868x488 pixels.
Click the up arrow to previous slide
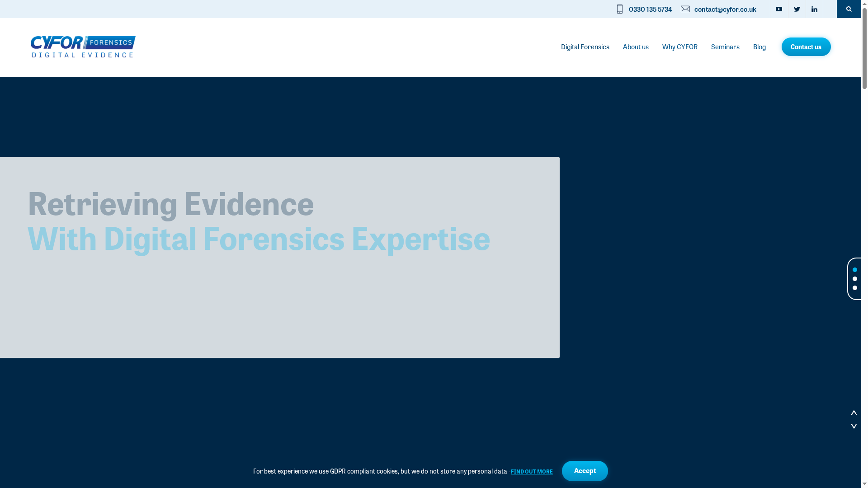[x=854, y=413]
